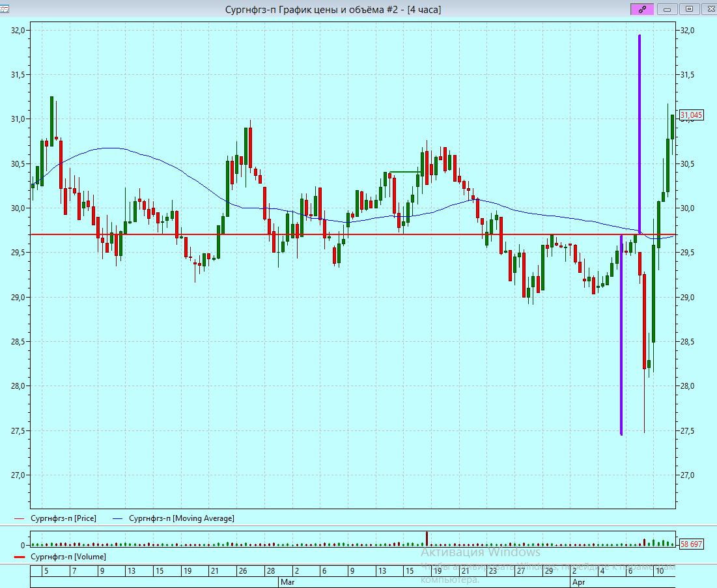Click '32,0' on the left price axis
Viewport: 717px width, 588px height.
pyautogui.click(x=18, y=30)
